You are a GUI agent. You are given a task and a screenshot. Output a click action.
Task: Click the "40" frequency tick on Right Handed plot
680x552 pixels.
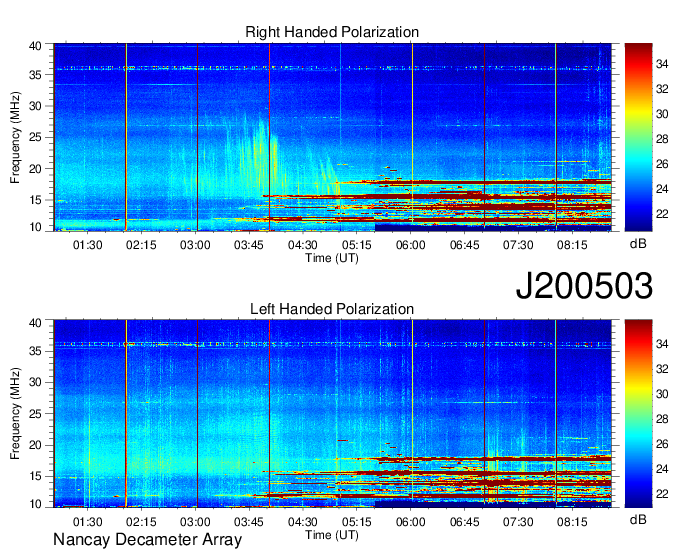pos(35,46)
